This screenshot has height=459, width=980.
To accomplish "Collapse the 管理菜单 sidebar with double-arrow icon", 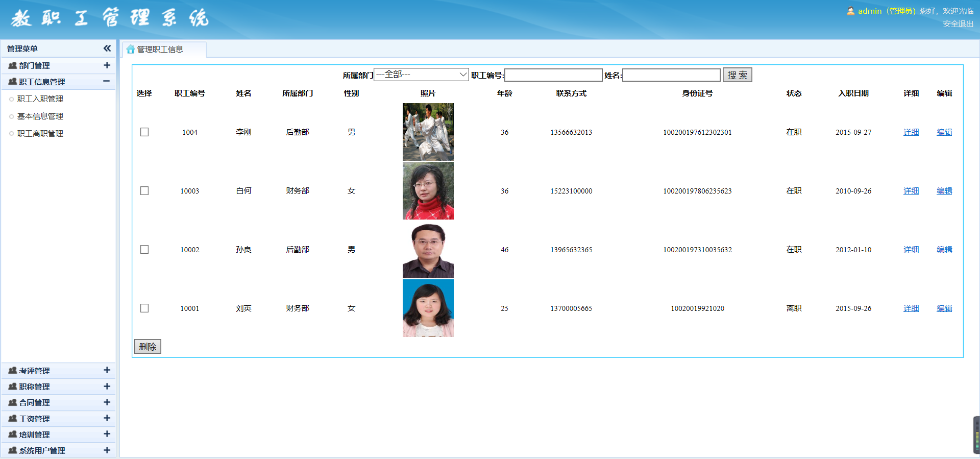I will point(107,49).
